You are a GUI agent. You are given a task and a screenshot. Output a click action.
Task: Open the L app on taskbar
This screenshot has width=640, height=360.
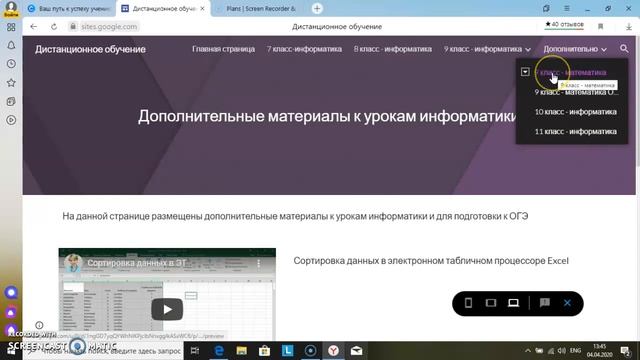click(x=288, y=351)
